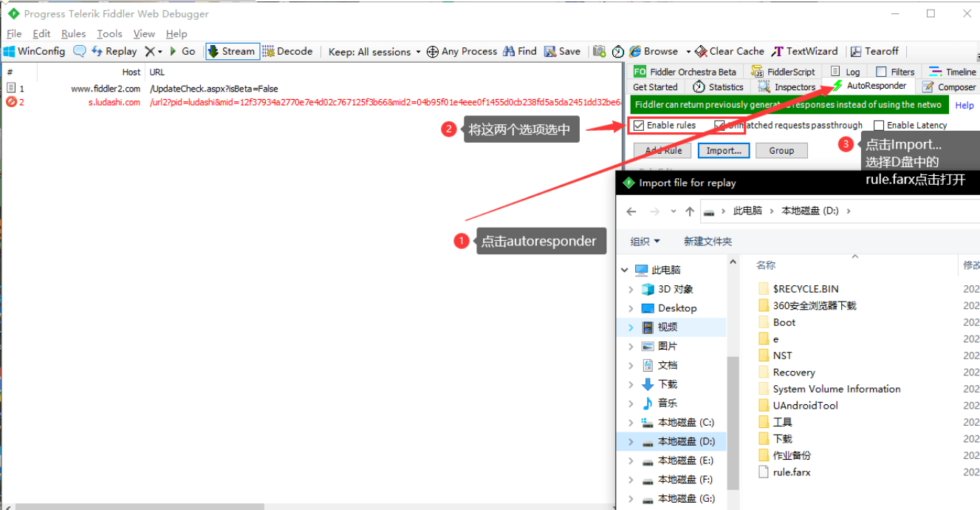
Task: Open the Tools menu
Action: click(x=109, y=33)
